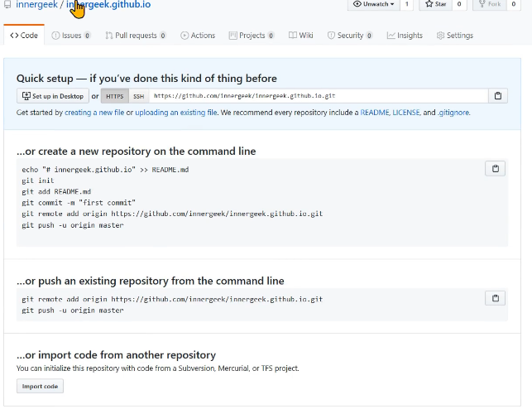
Task: Click the git commit first commit line
Action: click(x=79, y=203)
